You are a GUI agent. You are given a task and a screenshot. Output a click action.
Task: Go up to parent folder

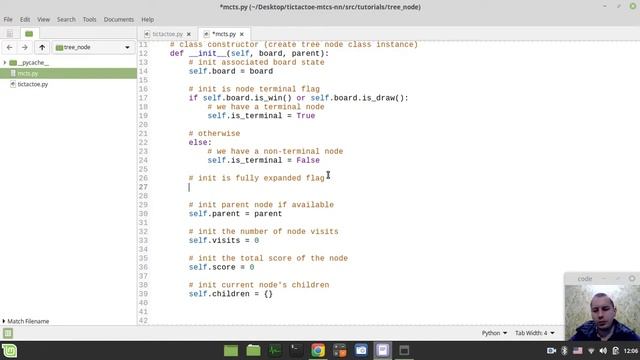pos(42,47)
